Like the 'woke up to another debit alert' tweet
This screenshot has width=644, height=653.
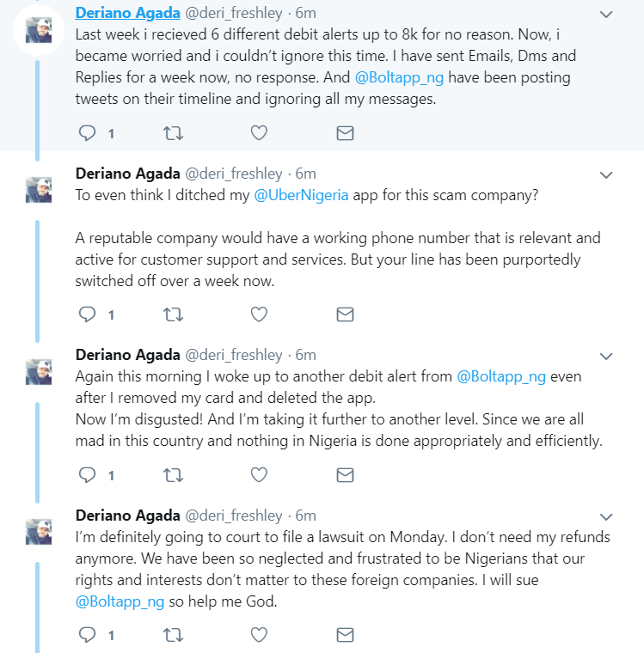point(259,474)
